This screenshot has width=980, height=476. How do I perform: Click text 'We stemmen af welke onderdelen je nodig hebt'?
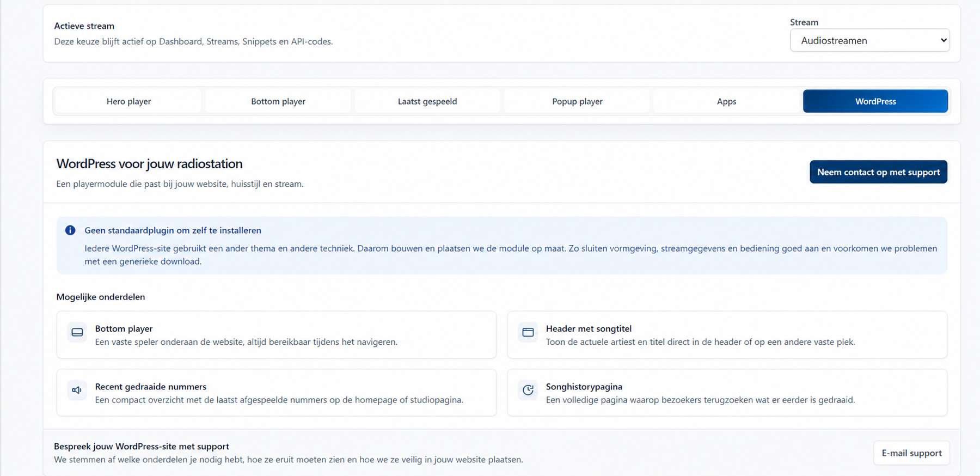[289, 460]
